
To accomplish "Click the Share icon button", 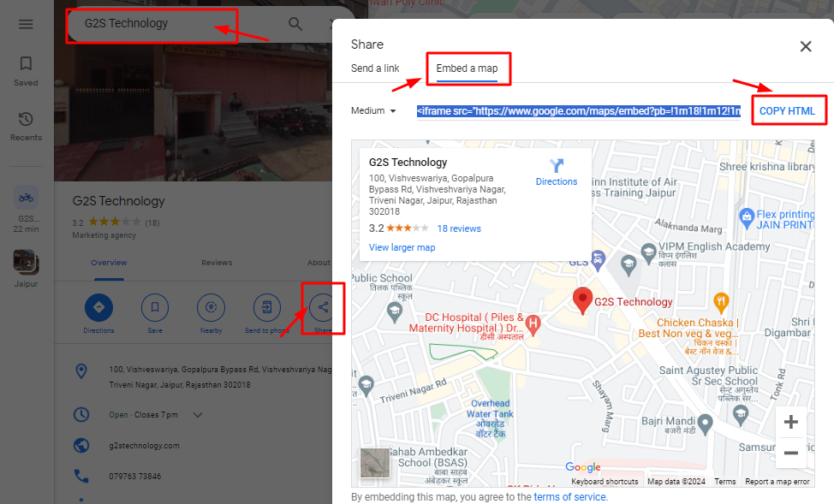I will point(323,307).
